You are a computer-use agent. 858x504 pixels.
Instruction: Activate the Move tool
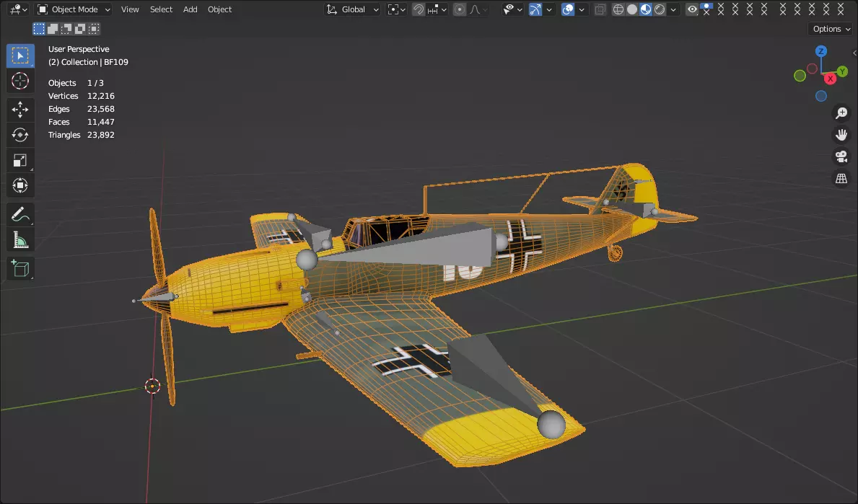coord(20,110)
